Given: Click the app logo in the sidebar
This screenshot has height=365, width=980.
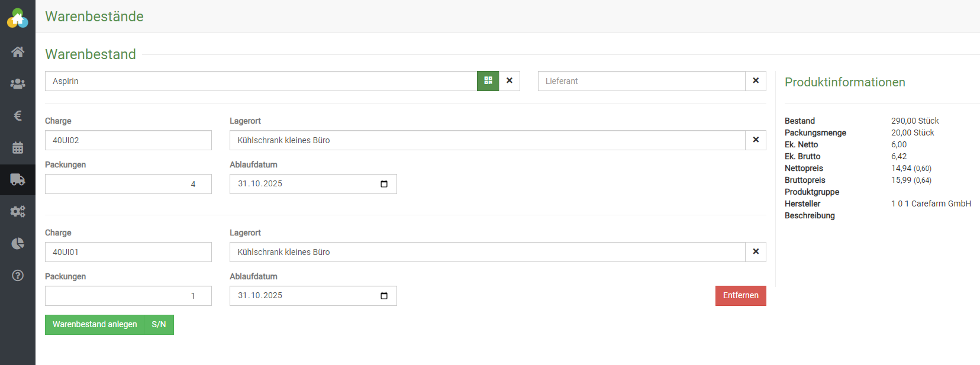Looking at the screenshot, I should point(18,18).
